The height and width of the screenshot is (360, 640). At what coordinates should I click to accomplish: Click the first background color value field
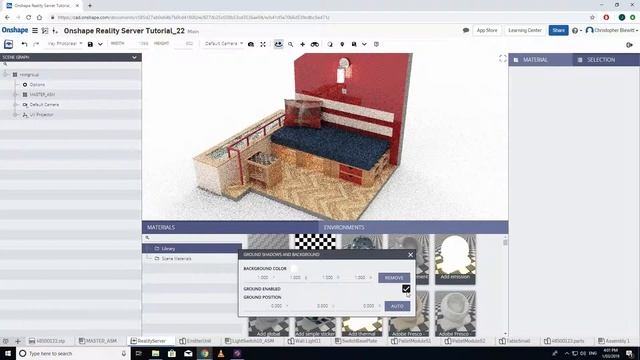260,278
